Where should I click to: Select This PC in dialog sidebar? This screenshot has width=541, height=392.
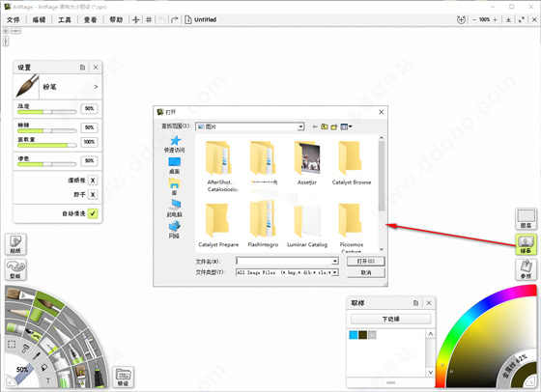click(x=175, y=209)
